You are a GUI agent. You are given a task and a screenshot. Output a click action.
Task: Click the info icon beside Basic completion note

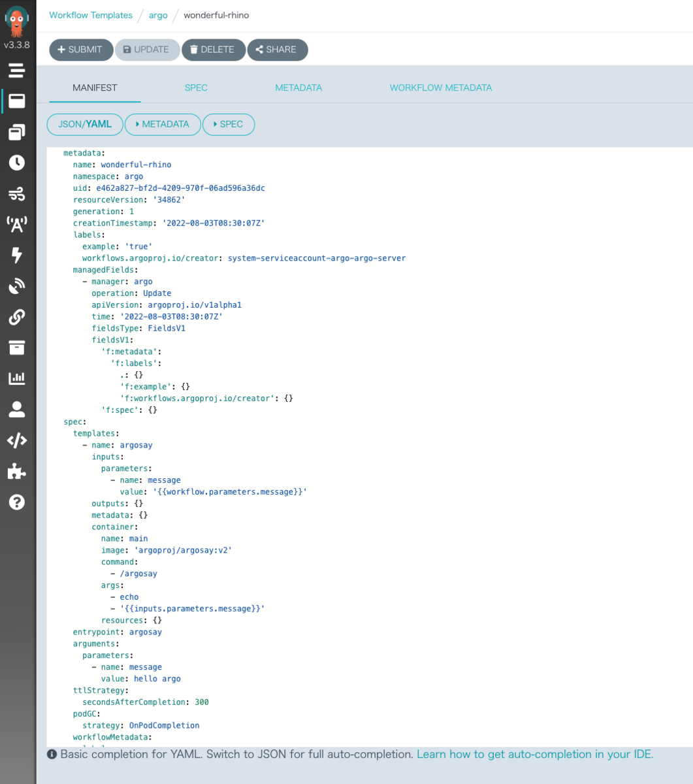(x=52, y=755)
